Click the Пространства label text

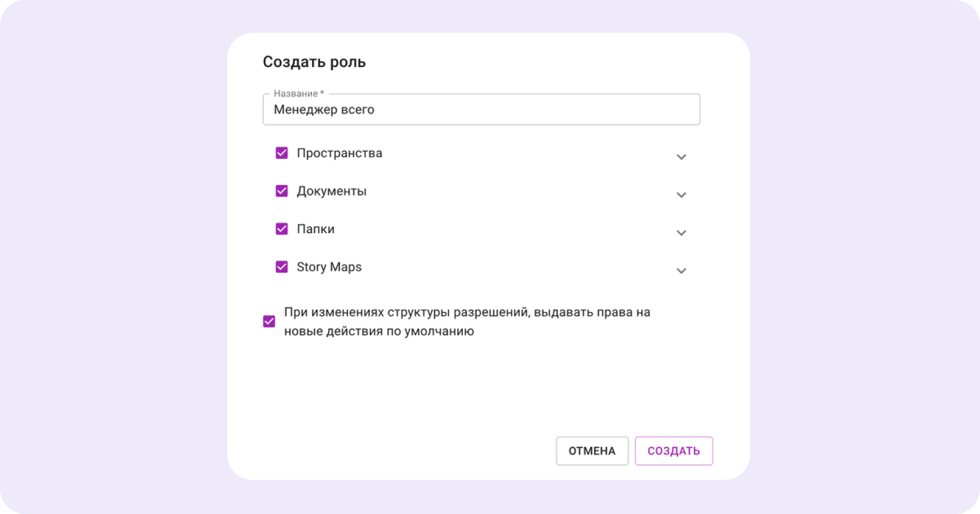(x=339, y=153)
